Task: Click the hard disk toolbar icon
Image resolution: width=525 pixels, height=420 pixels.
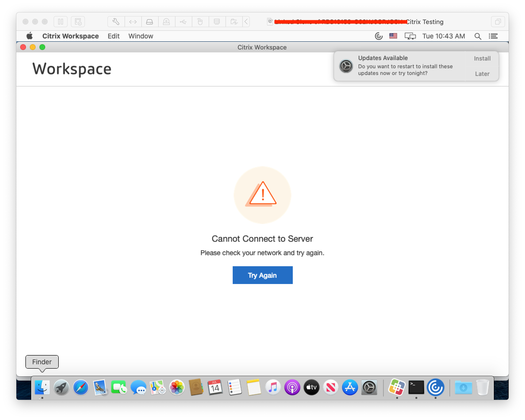Action: coord(150,22)
